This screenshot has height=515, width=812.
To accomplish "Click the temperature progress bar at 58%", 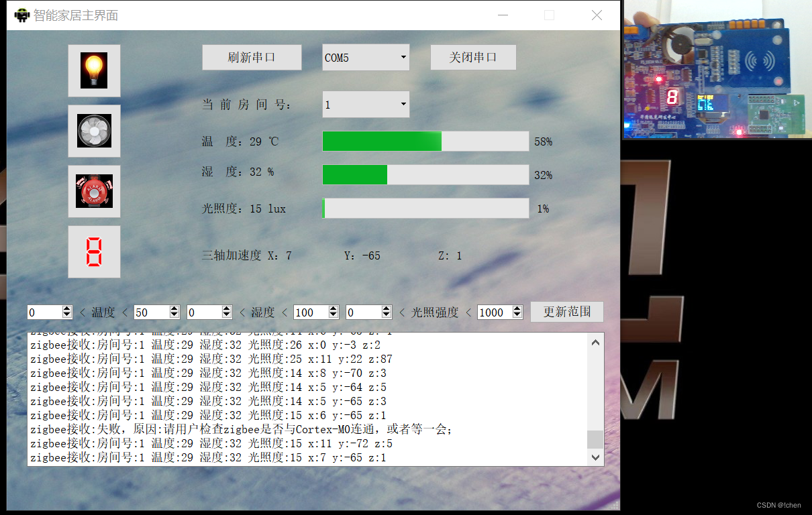I will point(425,141).
